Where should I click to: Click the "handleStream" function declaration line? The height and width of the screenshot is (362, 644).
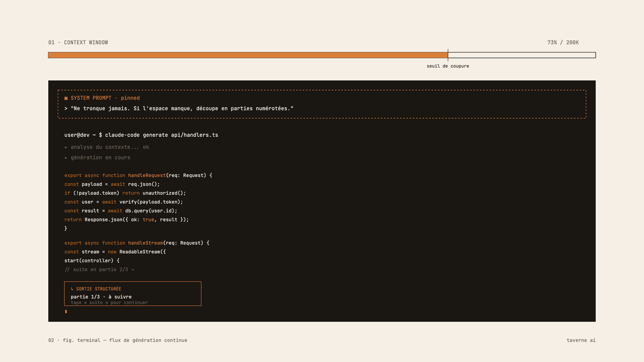click(x=137, y=243)
